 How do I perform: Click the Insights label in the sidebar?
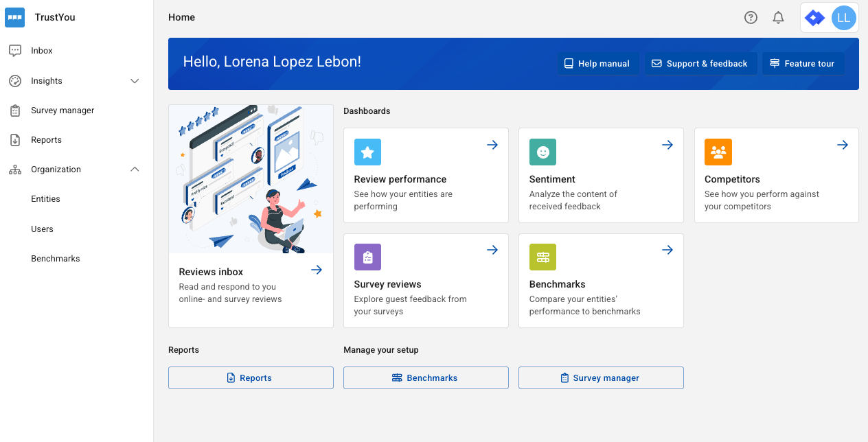[x=47, y=81]
